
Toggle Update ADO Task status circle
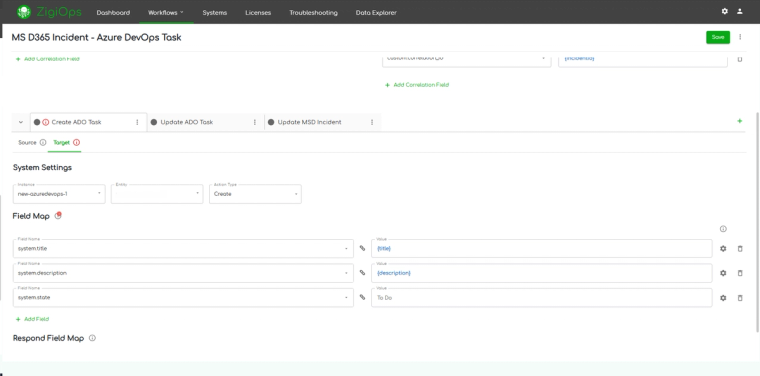point(154,122)
